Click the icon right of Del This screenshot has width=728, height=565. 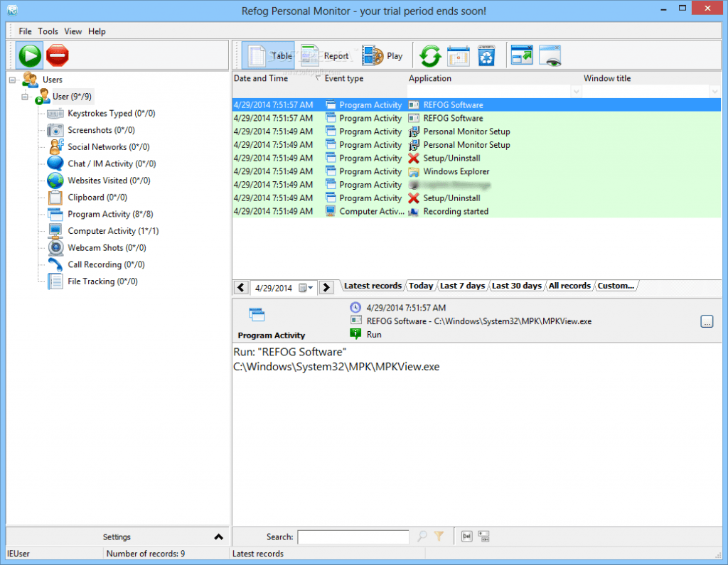[483, 536]
